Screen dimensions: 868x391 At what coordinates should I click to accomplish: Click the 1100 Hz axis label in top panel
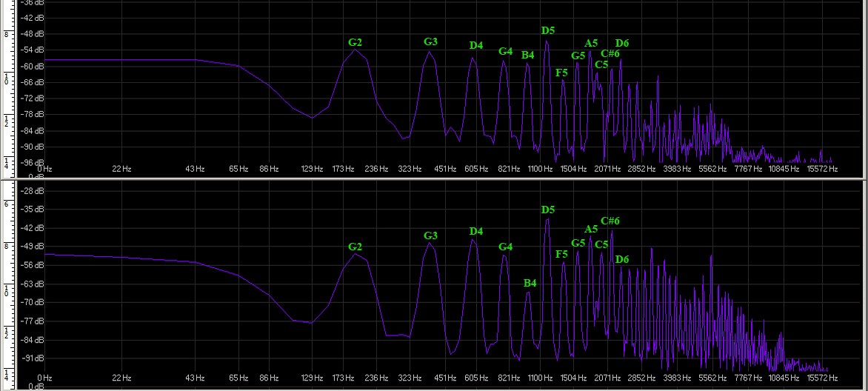pos(540,169)
